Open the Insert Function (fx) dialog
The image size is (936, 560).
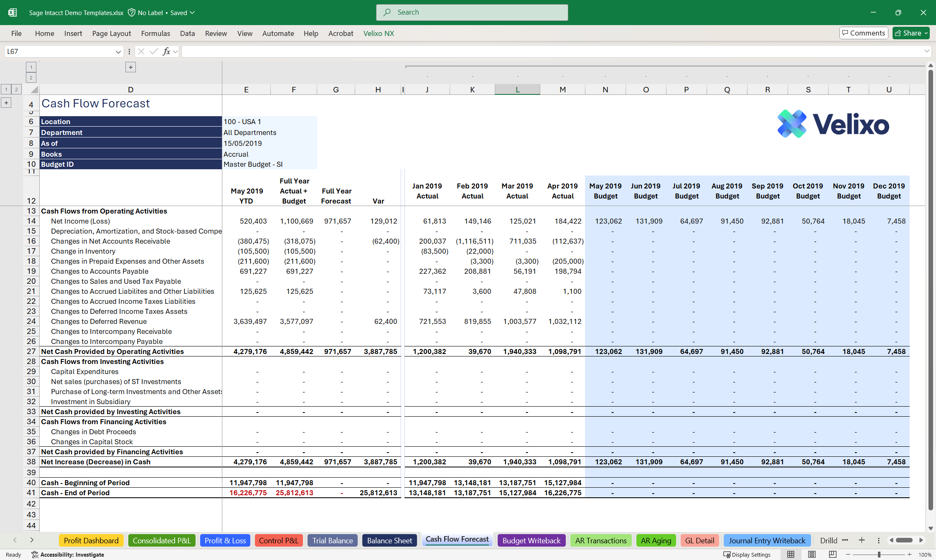tap(166, 51)
